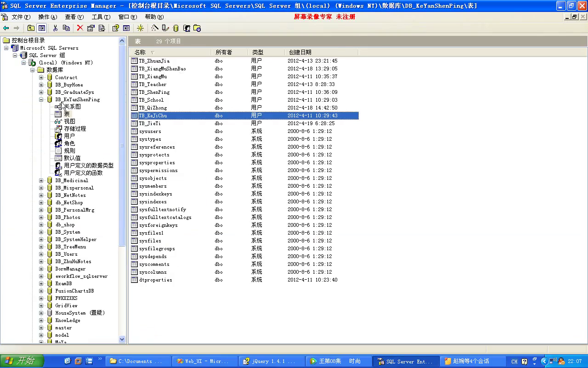Open the 帮助(H) menu
The image size is (588, 368).
coord(154,17)
